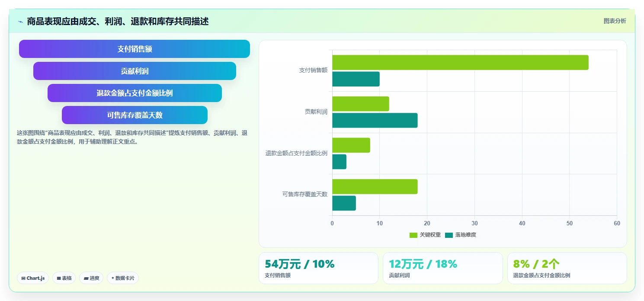Click the x-axis tick value 0

[332, 224]
